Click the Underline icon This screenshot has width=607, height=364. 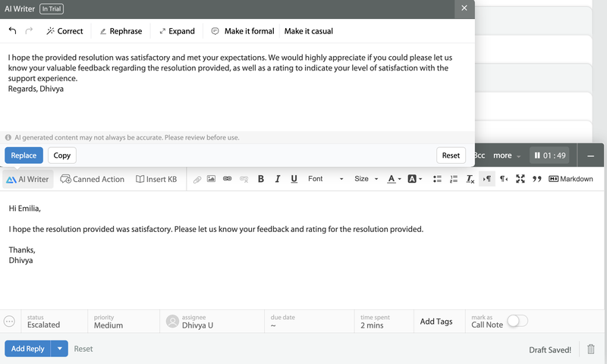click(x=294, y=179)
